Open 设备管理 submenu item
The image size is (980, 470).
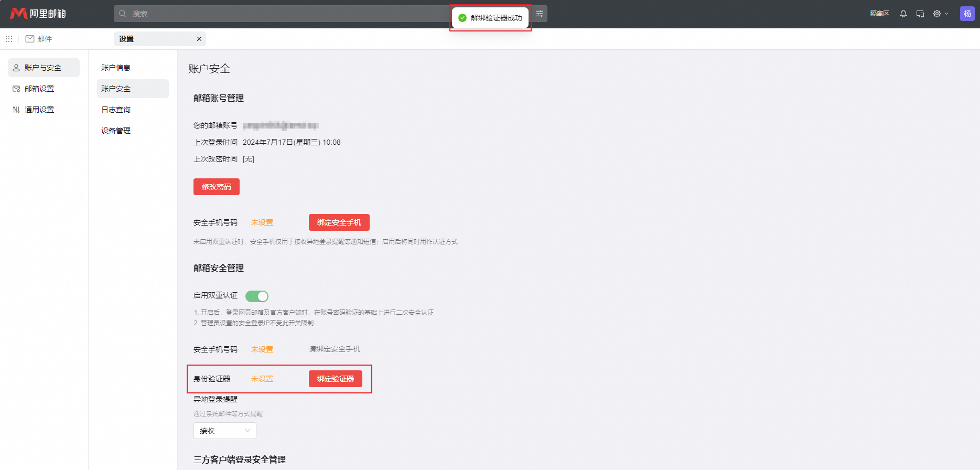116,131
